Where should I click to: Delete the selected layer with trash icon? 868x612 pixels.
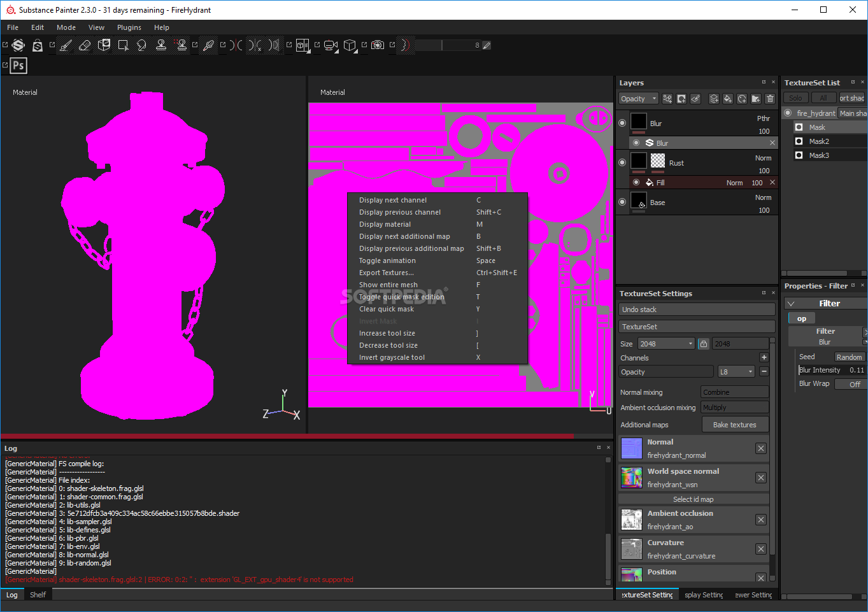point(770,99)
